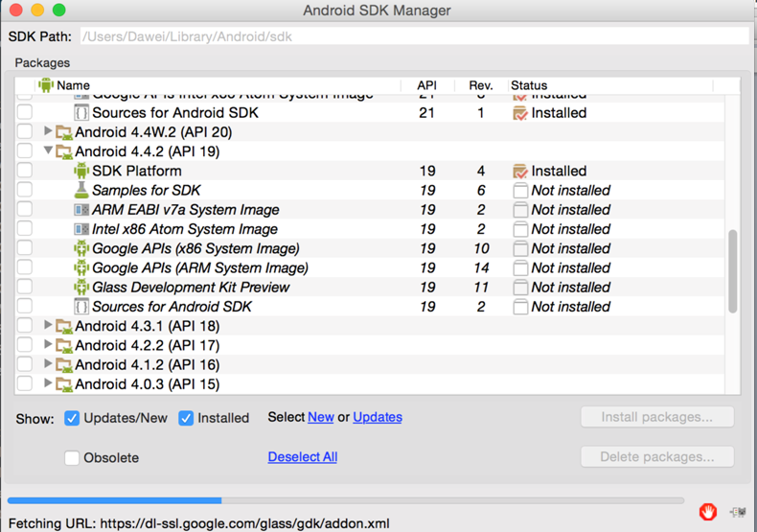Click ARM EABI v7a not-installed status icon
The height and width of the screenshot is (532, 757).
tap(520, 210)
